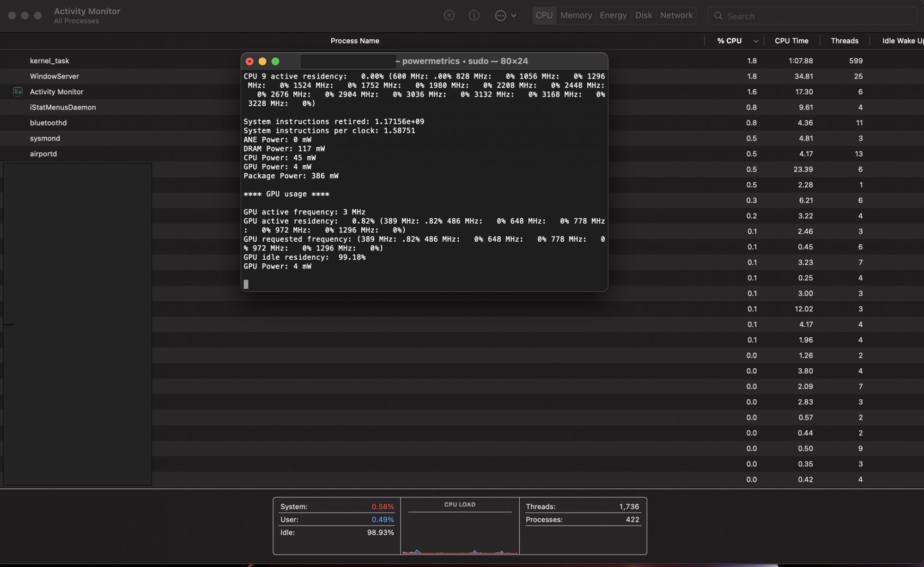Click the CPU LOAD graph
Image resolution: width=924 pixels, height=567 pixels.
click(x=460, y=531)
